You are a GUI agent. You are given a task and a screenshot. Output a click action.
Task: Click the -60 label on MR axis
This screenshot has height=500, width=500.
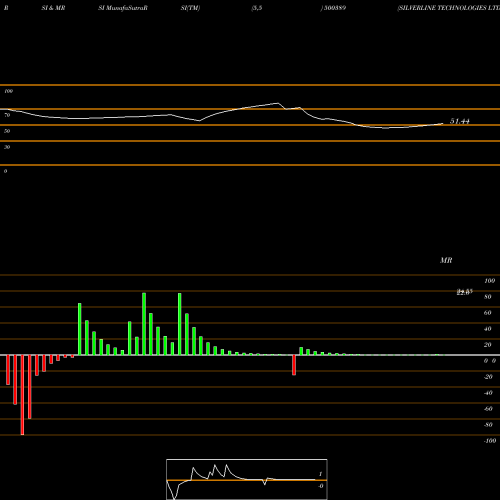(x=488, y=409)
